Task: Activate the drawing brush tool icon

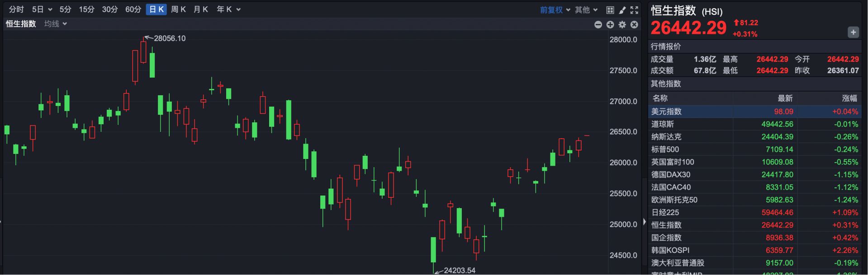Action: [622, 10]
